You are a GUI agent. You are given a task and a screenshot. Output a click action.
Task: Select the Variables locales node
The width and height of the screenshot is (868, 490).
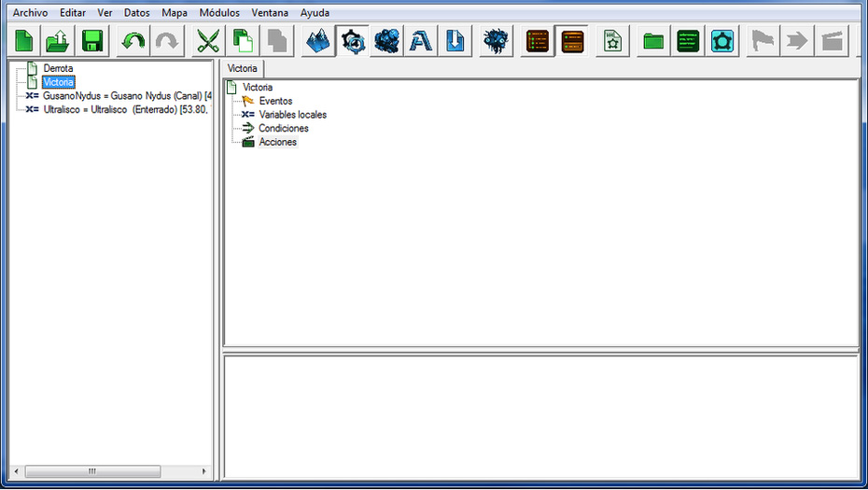tap(293, 115)
